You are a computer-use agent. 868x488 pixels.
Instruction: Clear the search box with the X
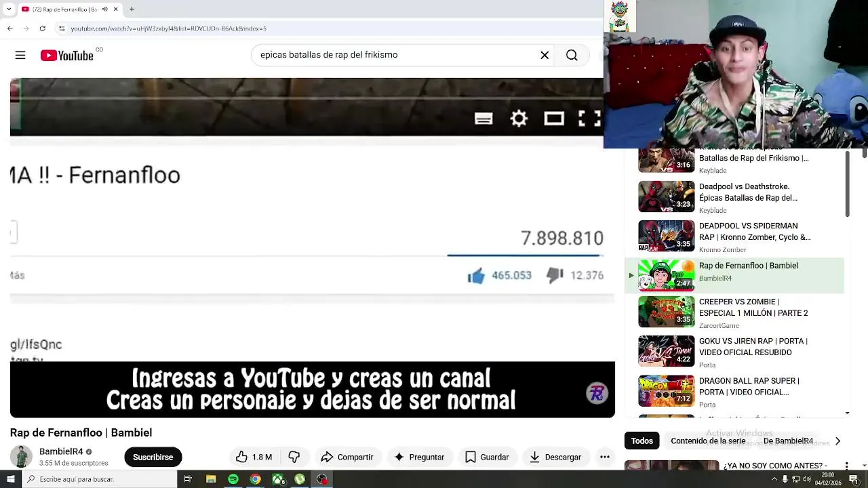pos(545,56)
